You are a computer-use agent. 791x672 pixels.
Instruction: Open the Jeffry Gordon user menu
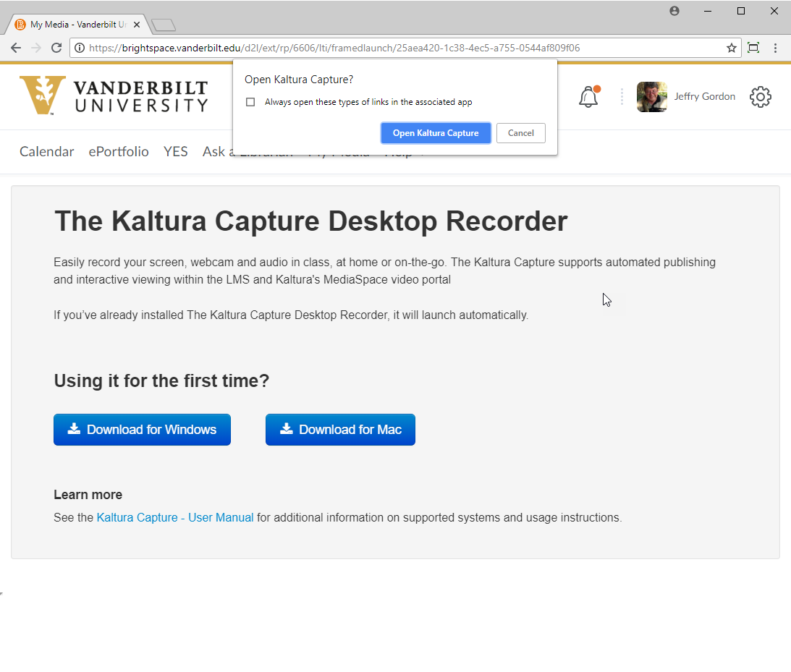pos(686,97)
